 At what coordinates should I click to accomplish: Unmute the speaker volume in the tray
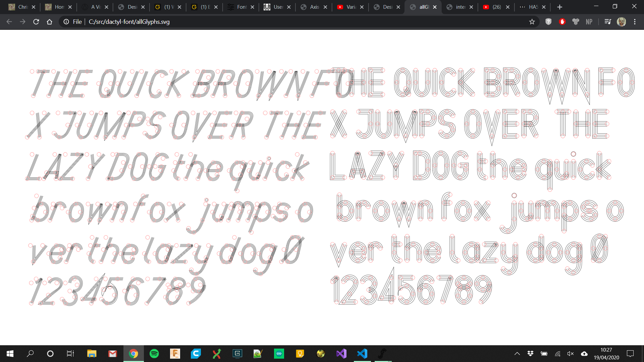click(571, 354)
